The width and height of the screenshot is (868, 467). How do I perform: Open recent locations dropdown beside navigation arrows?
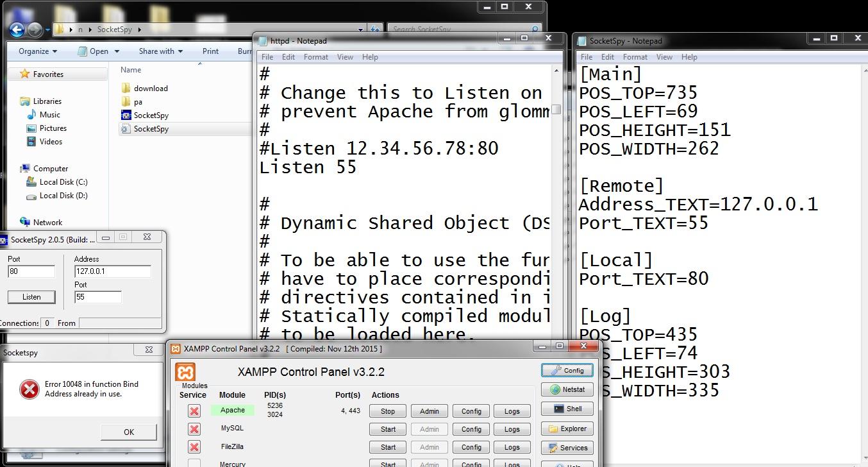point(47,30)
